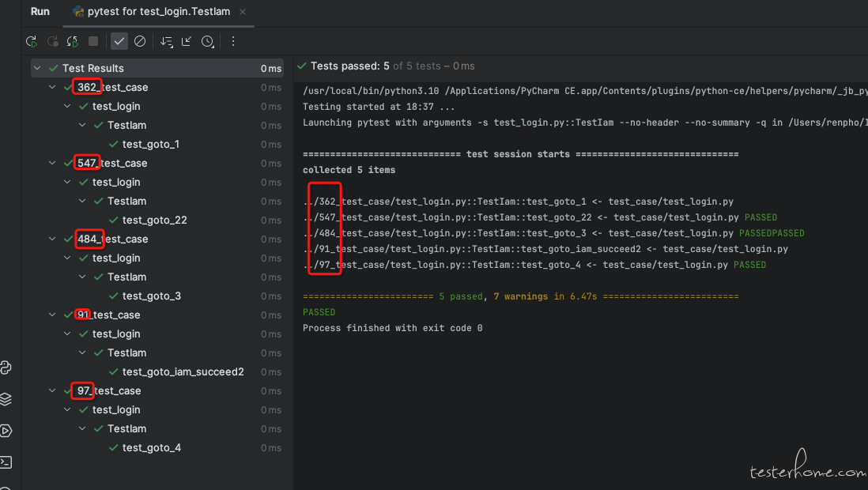Collapse the 91_test_case node chevron
Image resolution: width=868 pixels, height=490 pixels.
52,315
